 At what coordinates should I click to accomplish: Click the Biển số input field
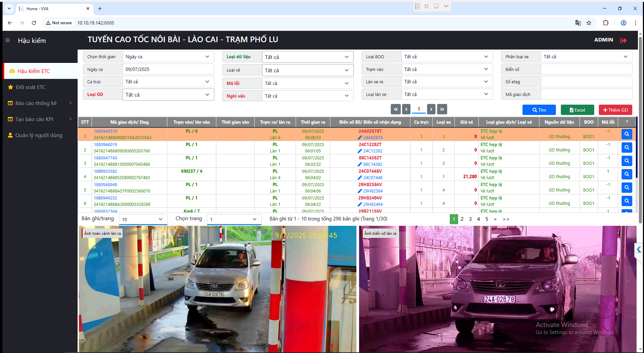(x=586, y=69)
